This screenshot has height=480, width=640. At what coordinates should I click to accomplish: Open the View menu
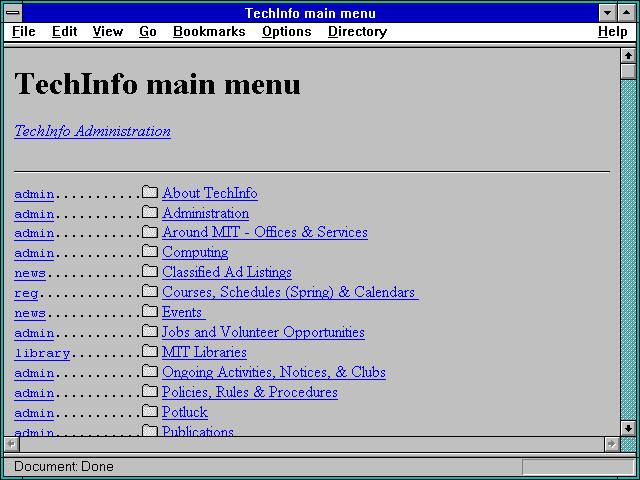(x=108, y=32)
